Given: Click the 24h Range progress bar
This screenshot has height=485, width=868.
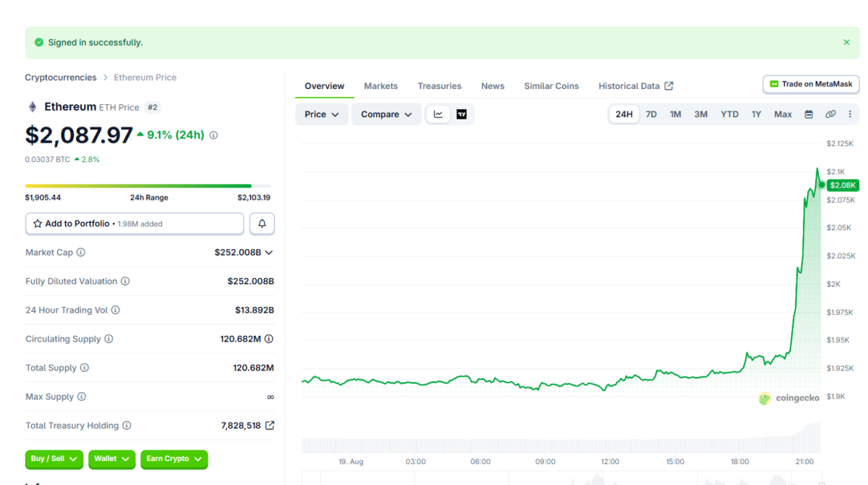Looking at the screenshot, I should (148, 186).
